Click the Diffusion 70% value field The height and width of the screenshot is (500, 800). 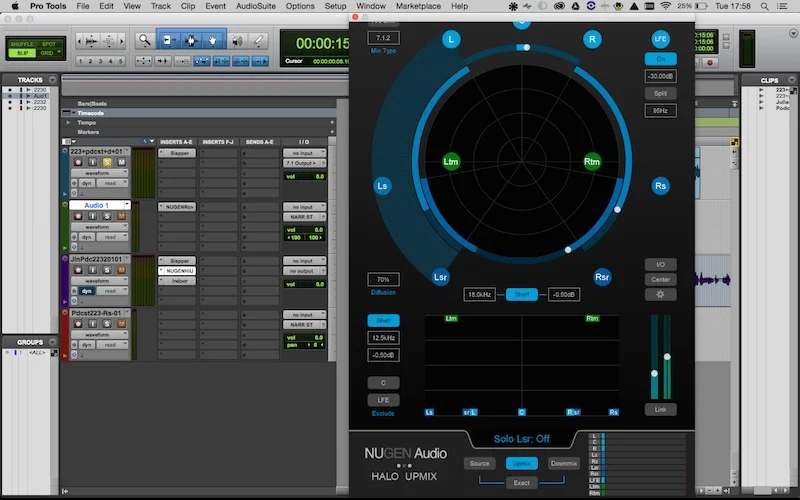pyautogui.click(x=383, y=280)
